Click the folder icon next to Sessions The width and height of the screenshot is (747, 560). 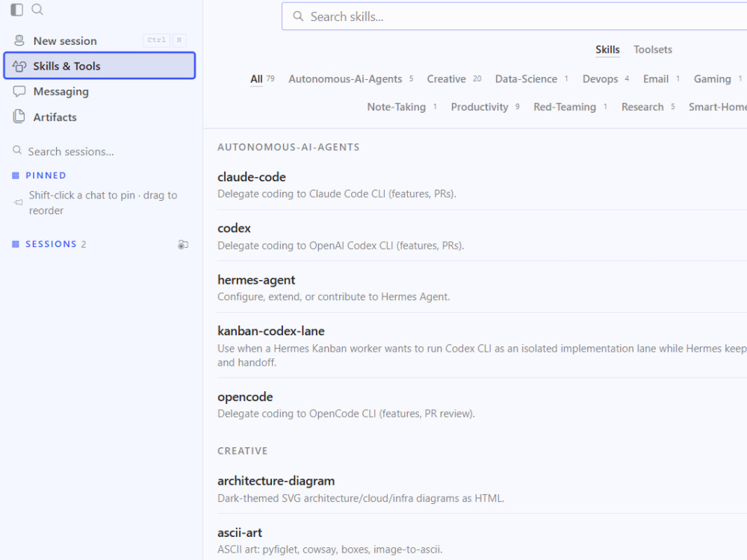pos(183,245)
